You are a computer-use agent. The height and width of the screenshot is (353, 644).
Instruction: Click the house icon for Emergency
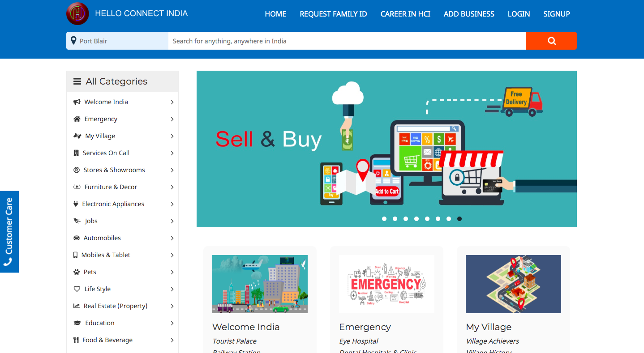[77, 119]
